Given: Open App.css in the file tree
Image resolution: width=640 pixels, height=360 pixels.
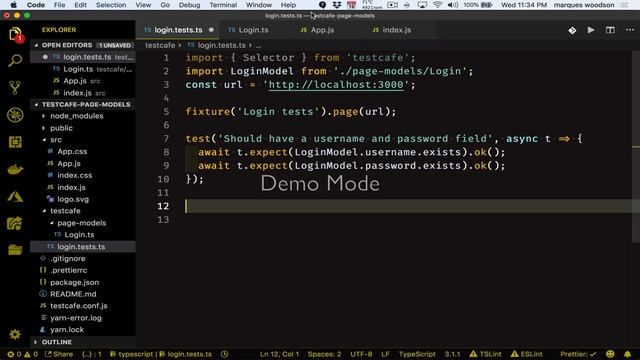Looking at the screenshot, I should point(72,151).
